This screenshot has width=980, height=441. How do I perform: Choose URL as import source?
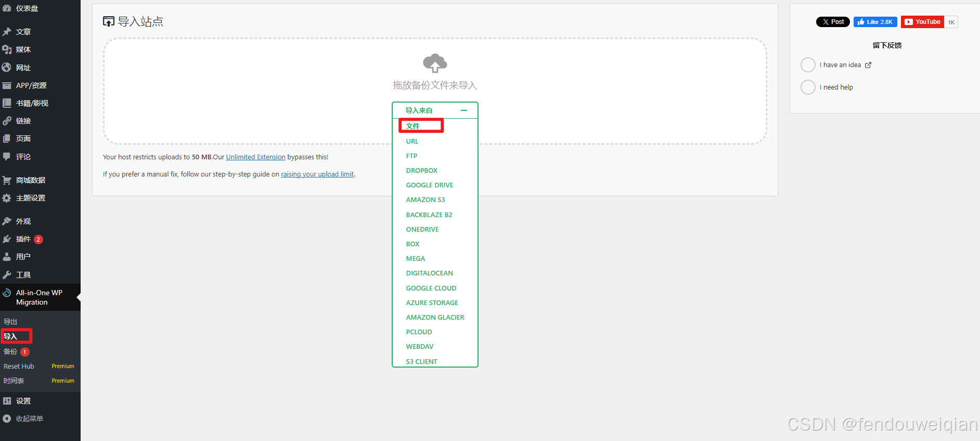[x=412, y=142]
